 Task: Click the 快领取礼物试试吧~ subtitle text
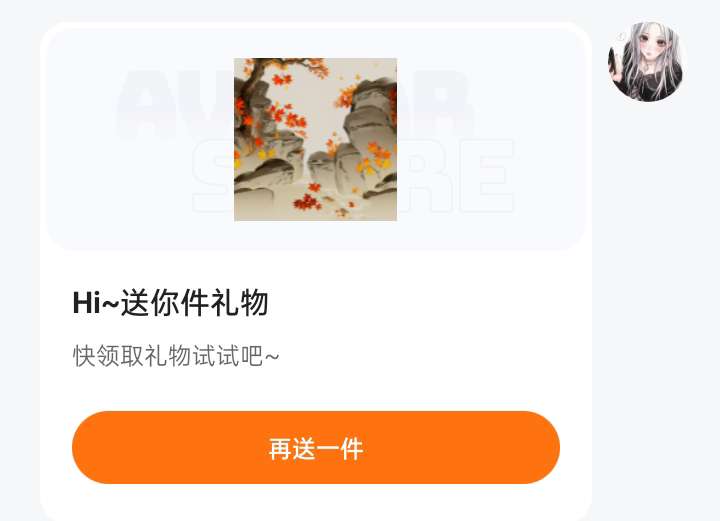coord(176,356)
